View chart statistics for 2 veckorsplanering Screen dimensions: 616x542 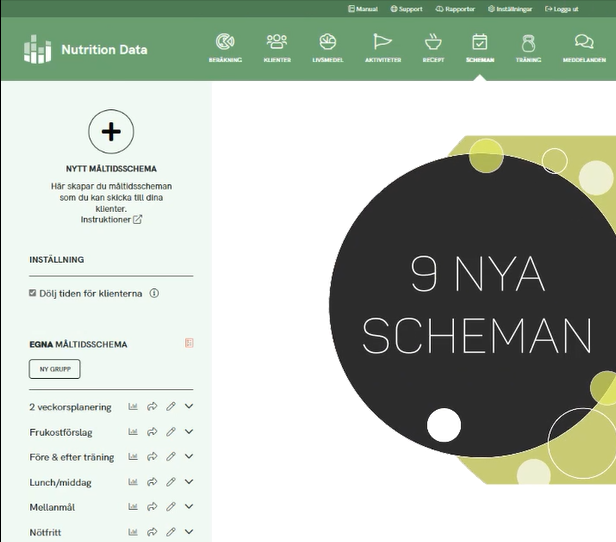(133, 407)
